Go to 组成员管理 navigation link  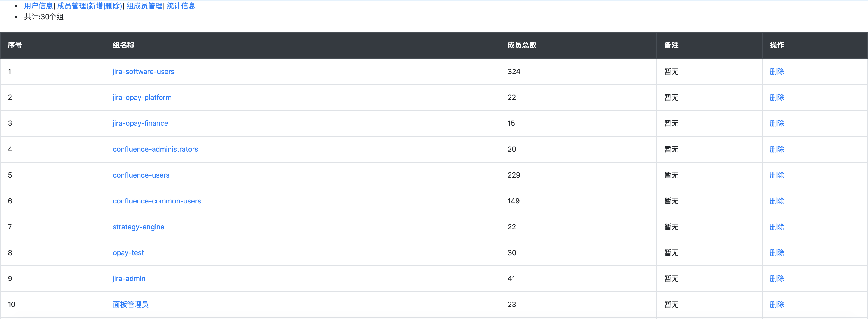pos(145,6)
